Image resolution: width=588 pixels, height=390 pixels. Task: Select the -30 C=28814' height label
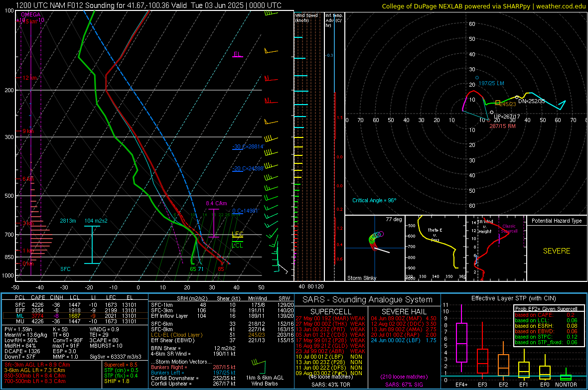coord(248,146)
